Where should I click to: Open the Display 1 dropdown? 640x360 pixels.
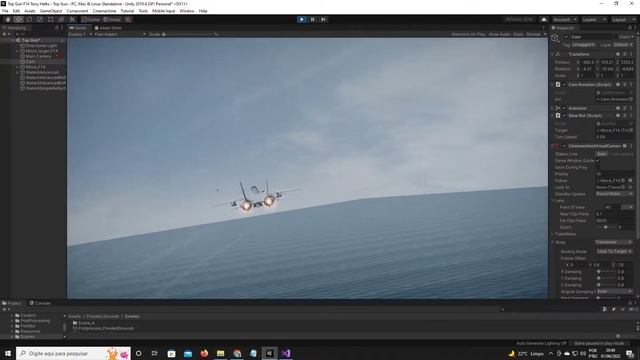click(x=80, y=34)
